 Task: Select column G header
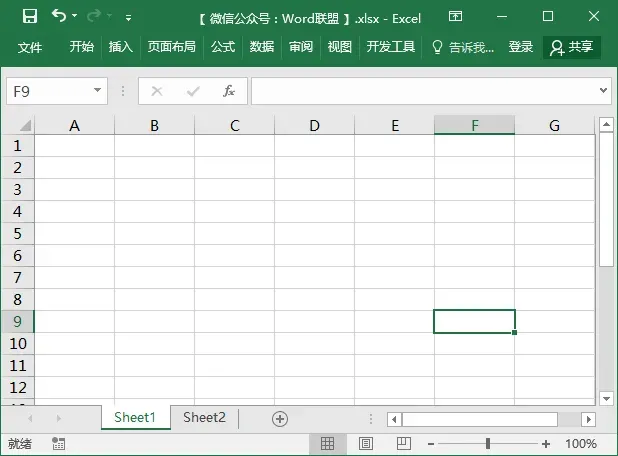click(555, 126)
